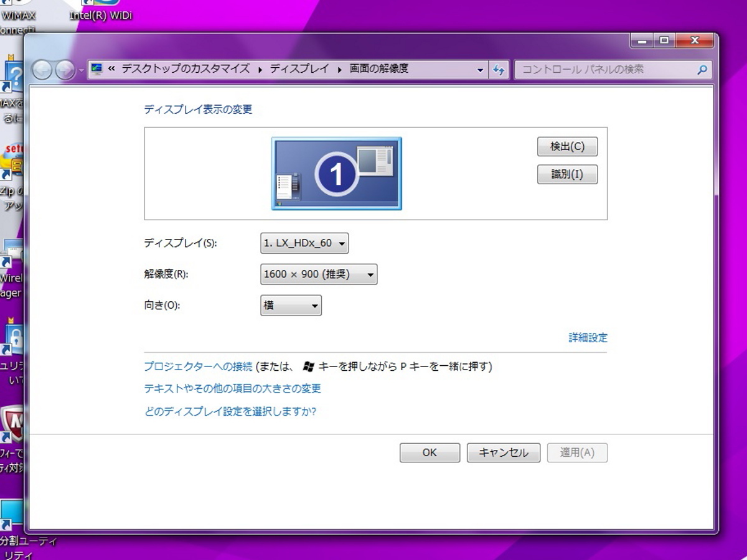Click the キャンセル button
This screenshot has height=560, width=747.
503,452
